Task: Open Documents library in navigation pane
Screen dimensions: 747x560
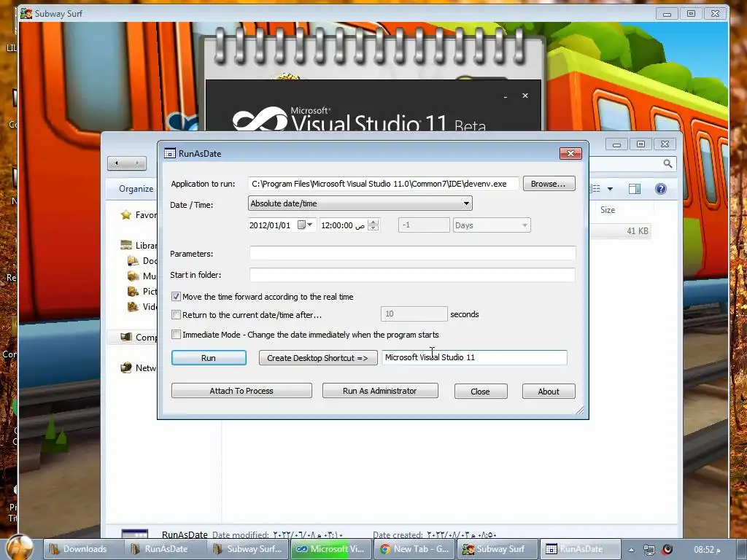Action: (x=142, y=261)
